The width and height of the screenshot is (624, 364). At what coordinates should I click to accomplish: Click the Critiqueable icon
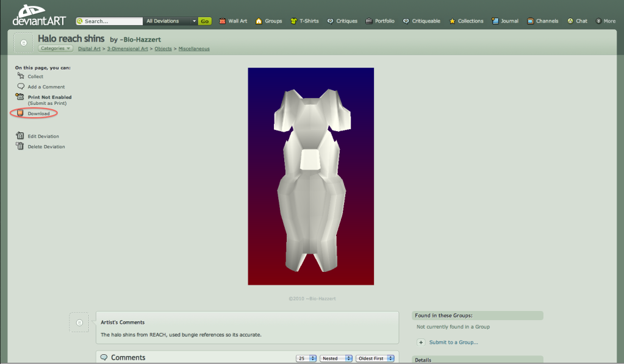click(x=406, y=21)
